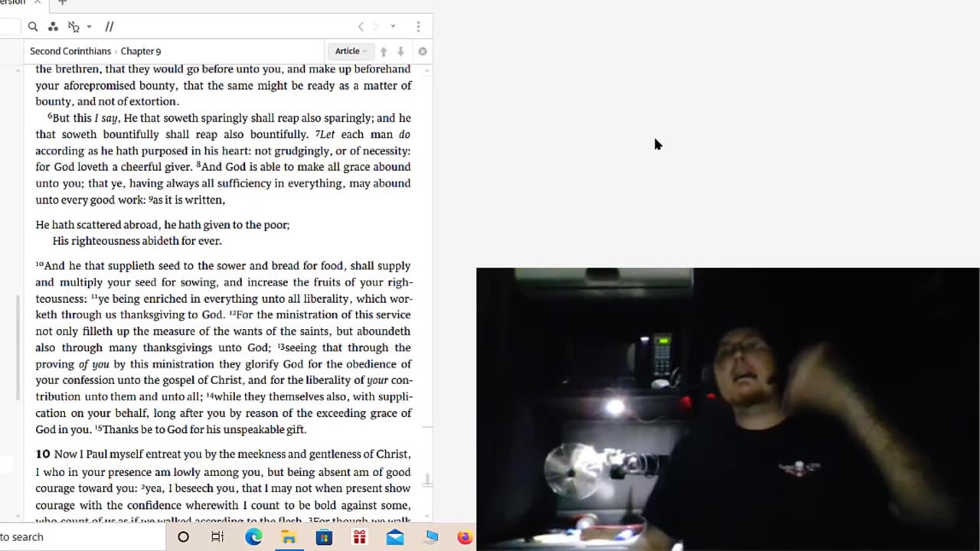Screen dimensions: 980x551
Task: Click the Chapter 9 breadcrumb
Action: coord(141,51)
